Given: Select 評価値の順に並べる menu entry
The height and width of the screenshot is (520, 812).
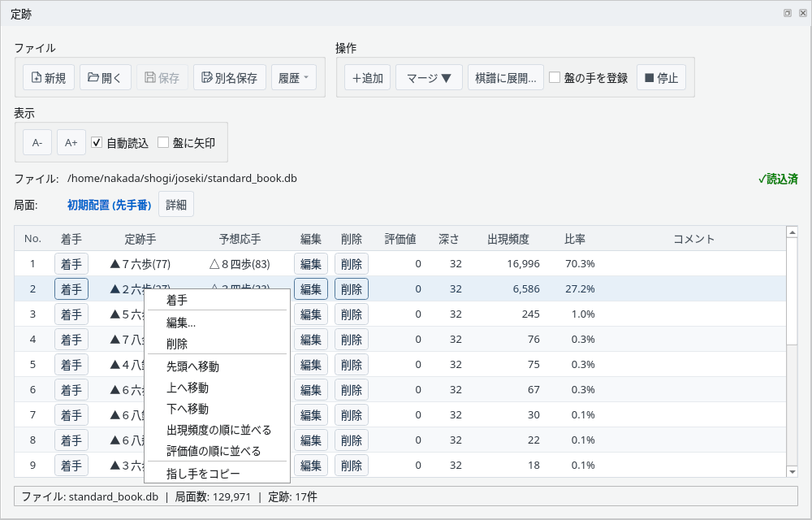Looking at the screenshot, I should click(217, 451).
